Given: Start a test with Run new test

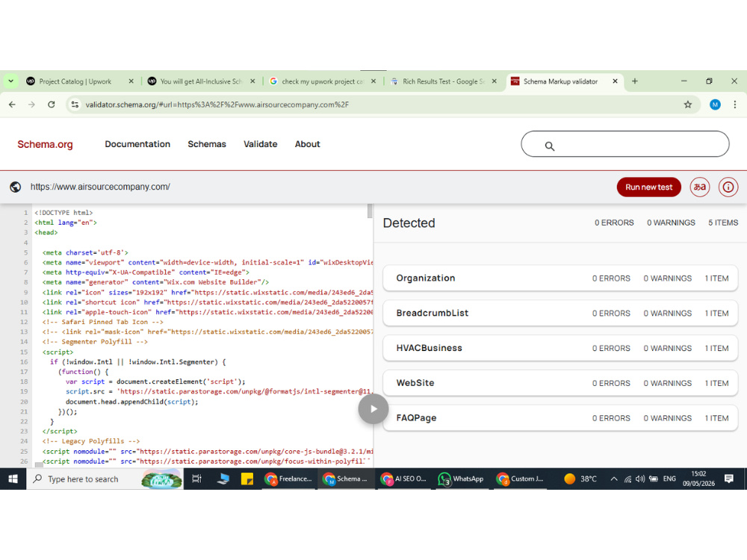Looking at the screenshot, I should click(x=649, y=187).
